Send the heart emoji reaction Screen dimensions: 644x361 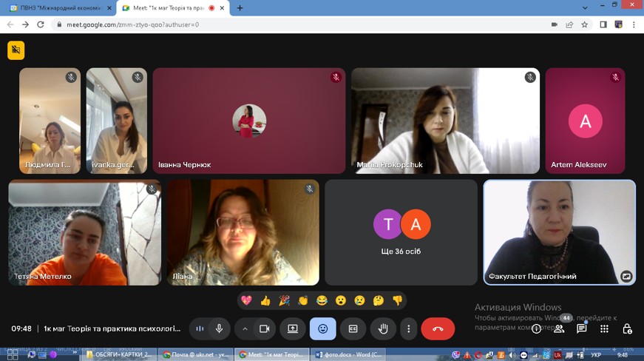[246, 300]
